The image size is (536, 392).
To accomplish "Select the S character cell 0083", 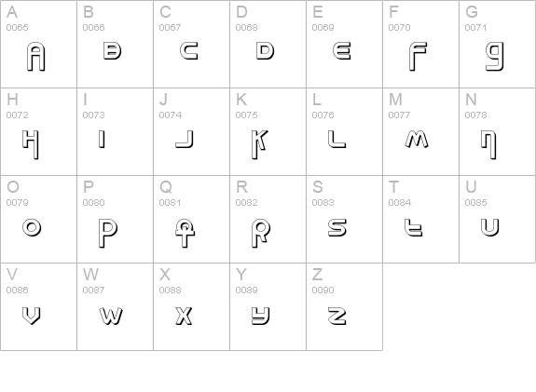I will point(344,219).
